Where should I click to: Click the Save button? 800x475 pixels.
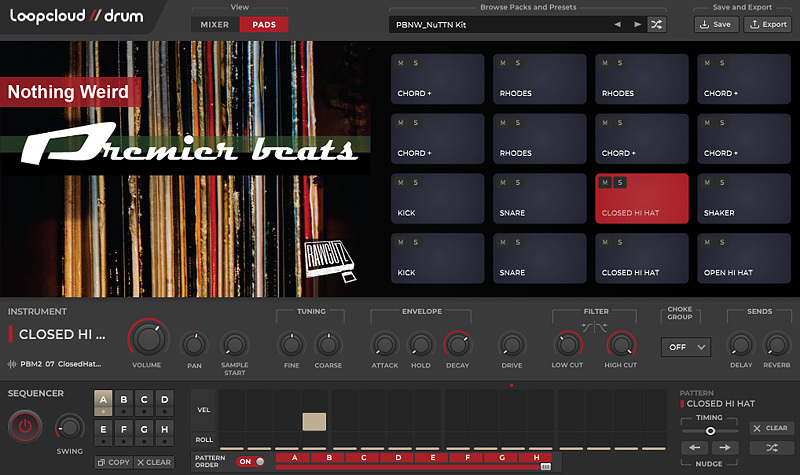(x=715, y=24)
